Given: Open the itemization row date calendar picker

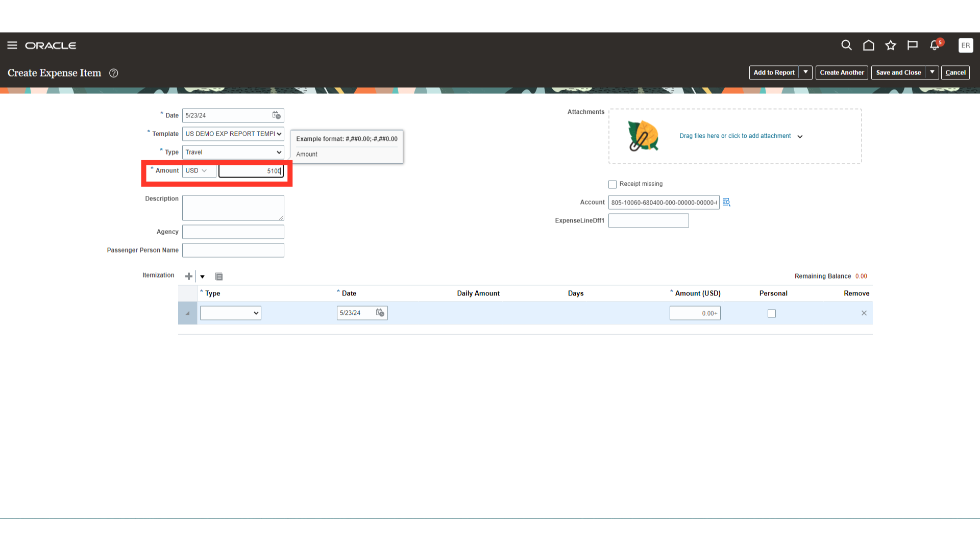Looking at the screenshot, I should tap(380, 313).
